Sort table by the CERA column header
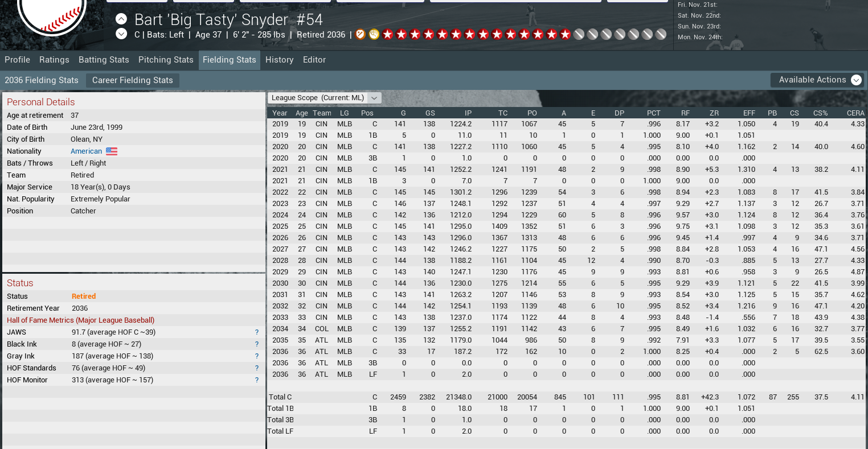 855,113
